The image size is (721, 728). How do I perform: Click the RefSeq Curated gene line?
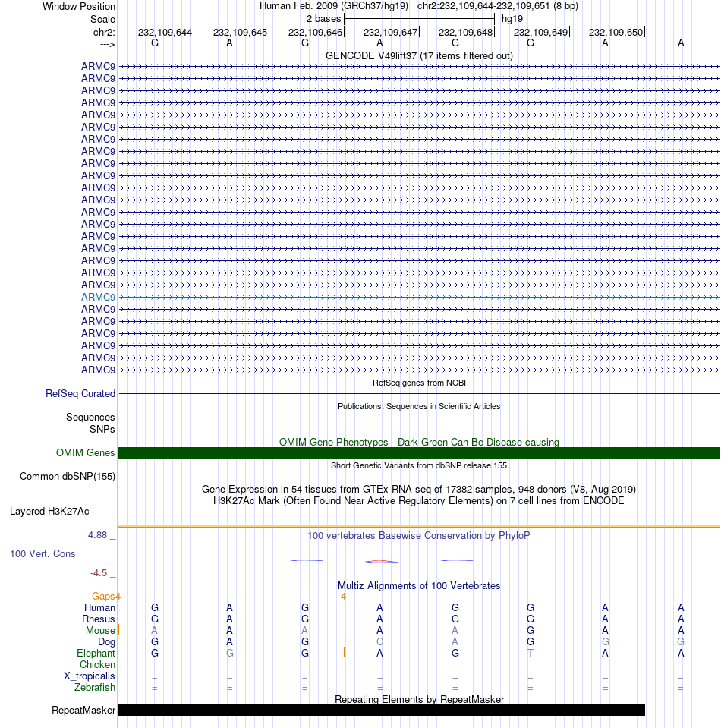[419, 394]
